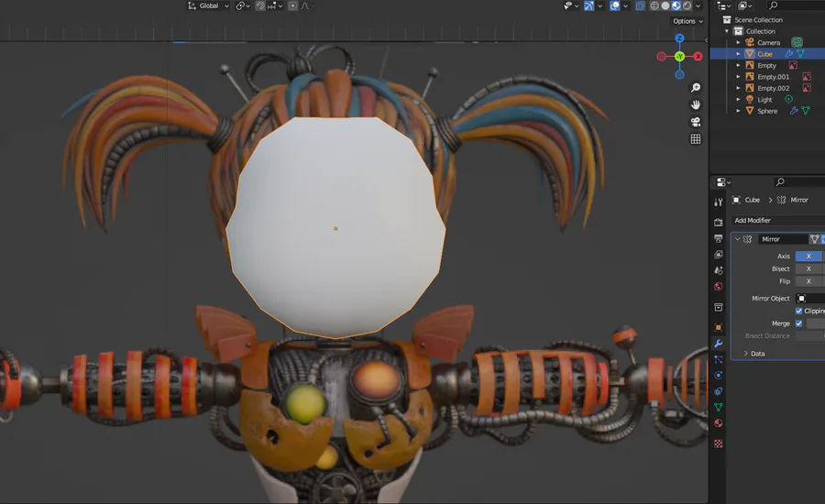Click the blue Z axis on the navigation gizmo
825x504 pixels.
tap(680, 38)
